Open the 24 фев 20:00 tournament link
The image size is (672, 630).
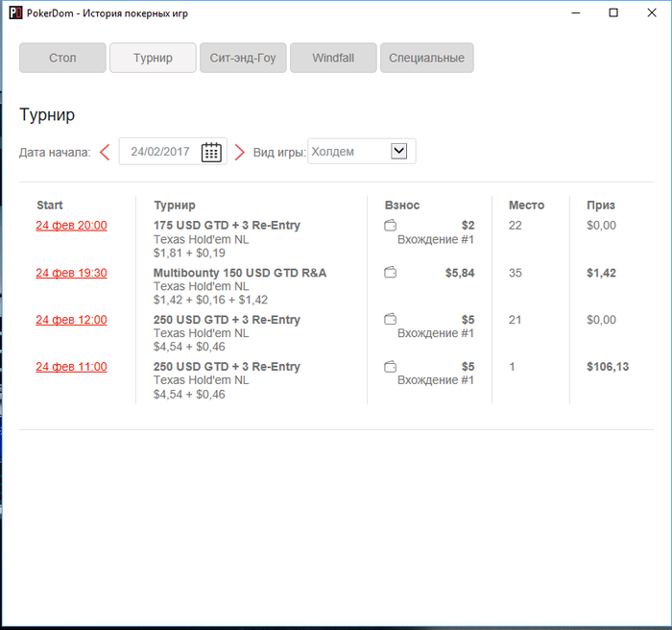[71, 226]
